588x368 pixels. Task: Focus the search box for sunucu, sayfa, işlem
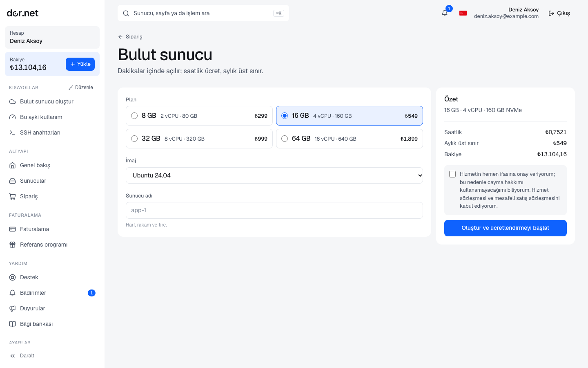point(203,13)
